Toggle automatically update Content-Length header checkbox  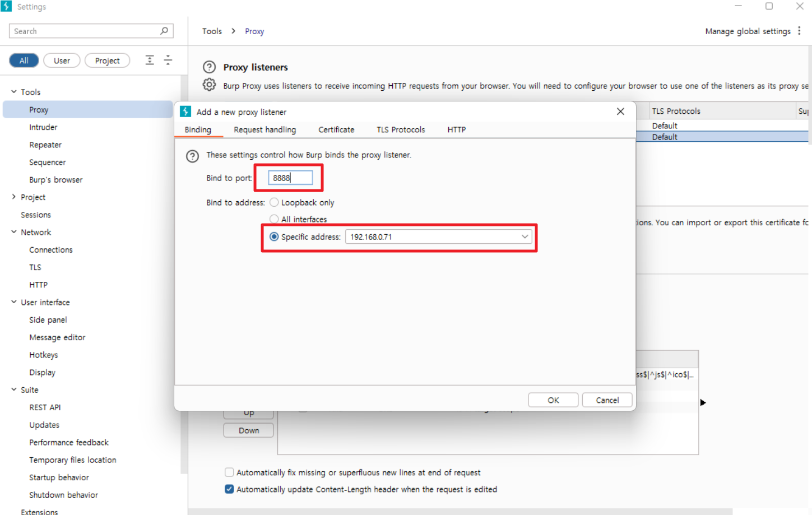click(x=229, y=489)
